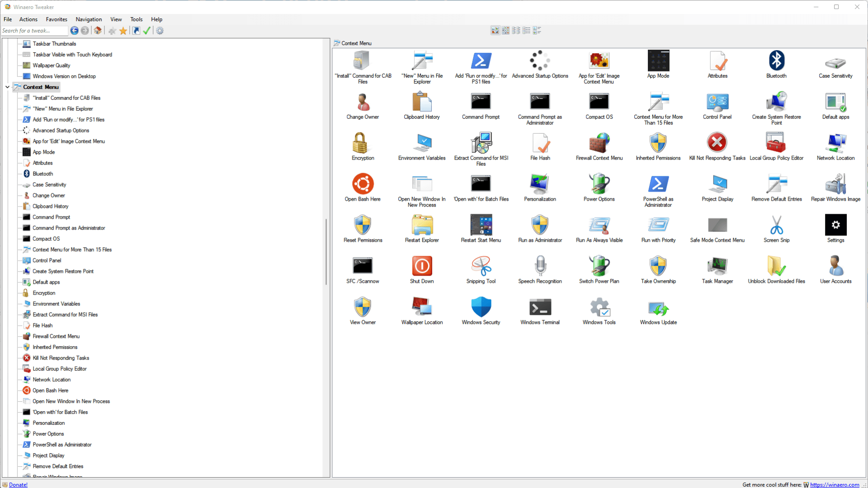Image resolution: width=868 pixels, height=488 pixels.
Task: Open Speech Recognition microphone icon
Action: (x=540, y=266)
